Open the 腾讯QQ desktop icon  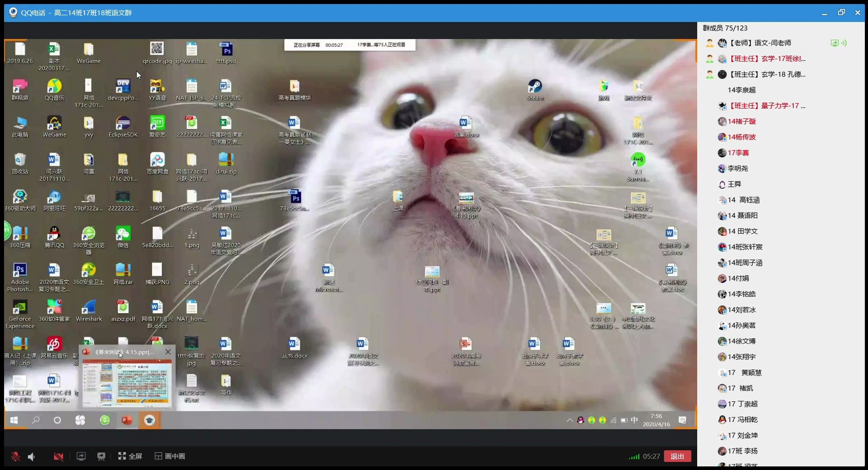54,237
